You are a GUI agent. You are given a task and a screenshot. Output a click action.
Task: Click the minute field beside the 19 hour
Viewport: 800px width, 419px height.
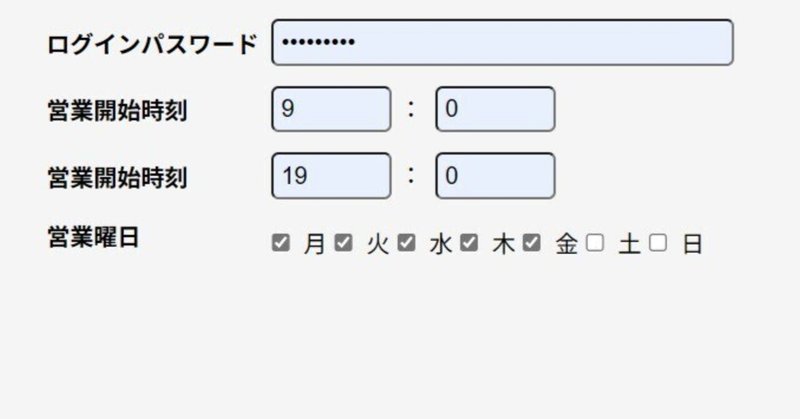(x=494, y=176)
